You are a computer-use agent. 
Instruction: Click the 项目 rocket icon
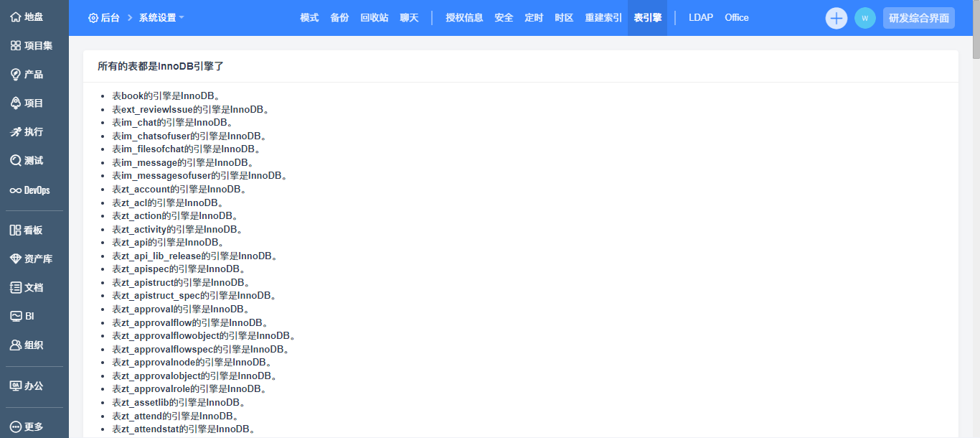[15, 103]
